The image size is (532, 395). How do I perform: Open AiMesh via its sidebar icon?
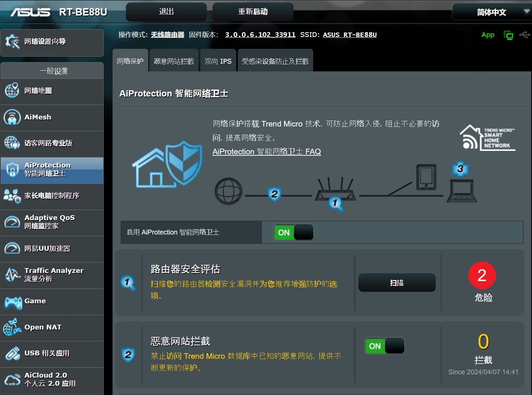click(x=12, y=117)
